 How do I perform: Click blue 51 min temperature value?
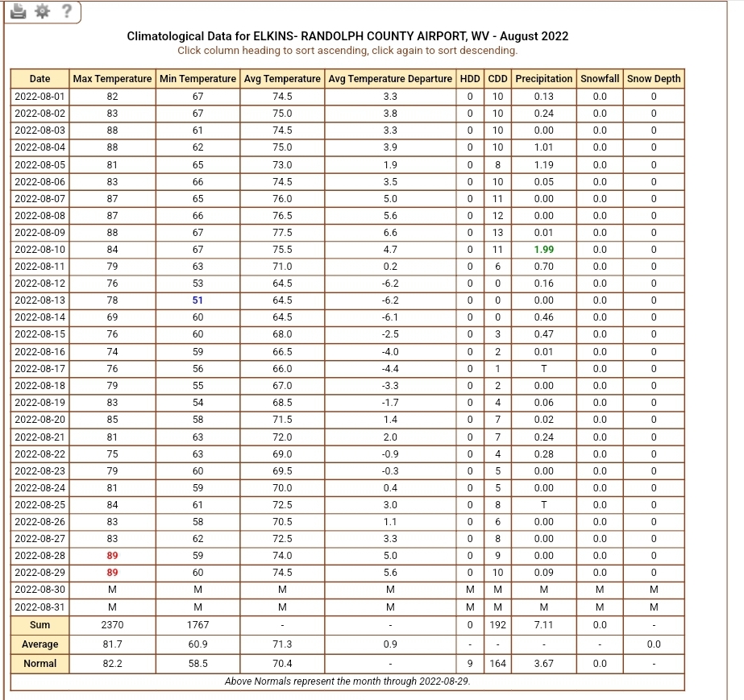(197, 300)
